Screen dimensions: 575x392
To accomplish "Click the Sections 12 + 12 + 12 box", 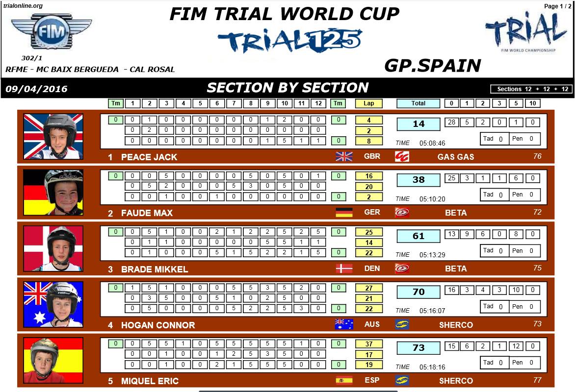I will coord(532,89).
